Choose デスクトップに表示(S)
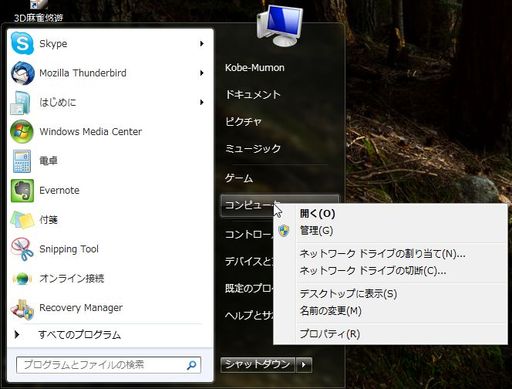 [x=390, y=294]
